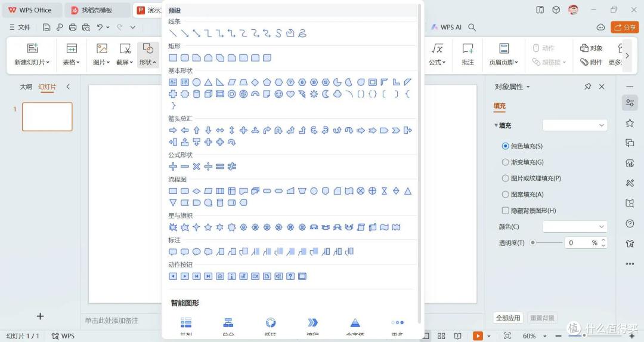Open slideshow options arrow beside play button
Screen dimensions: 644x342
[x=489, y=336]
